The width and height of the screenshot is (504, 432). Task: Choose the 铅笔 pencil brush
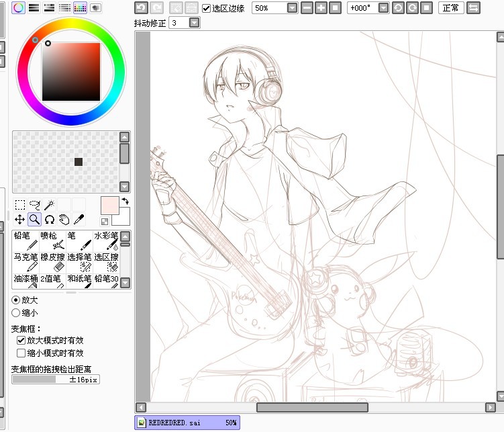[x=26, y=241]
